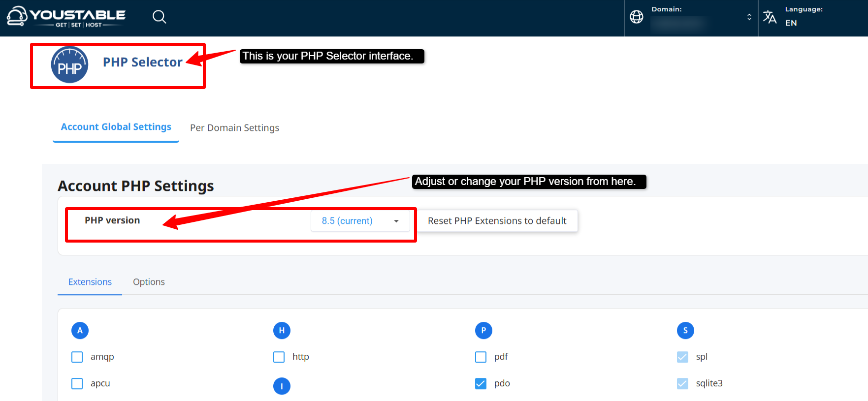Open the Extensions tab
This screenshot has height=401, width=868.
pyautogui.click(x=90, y=282)
